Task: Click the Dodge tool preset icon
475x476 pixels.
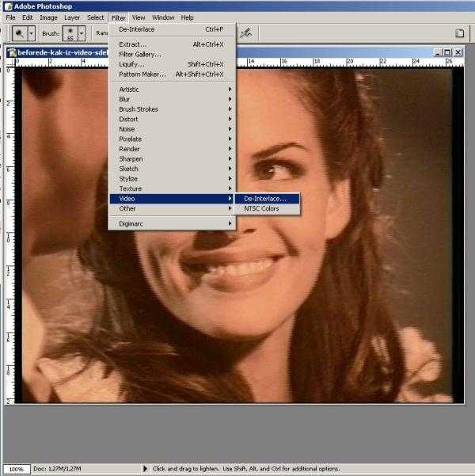Action: (20, 33)
